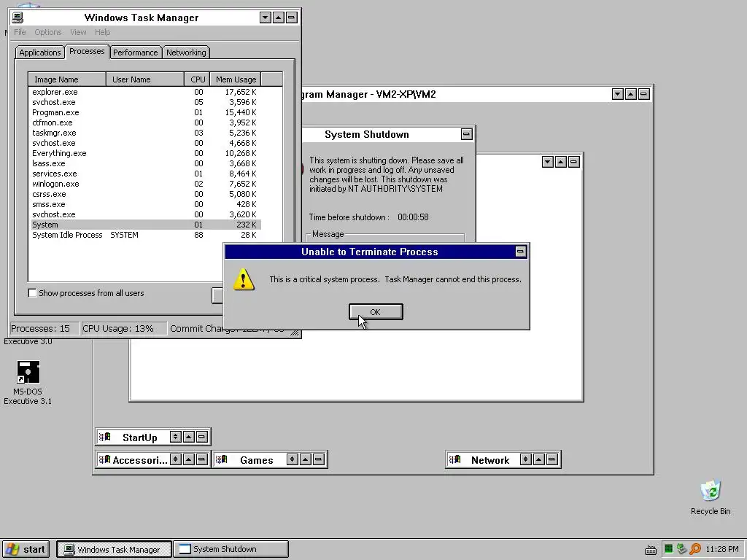This screenshot has height=560, width=747.
Task: Switch to the Performance tab
Action: tap(135, 52)
